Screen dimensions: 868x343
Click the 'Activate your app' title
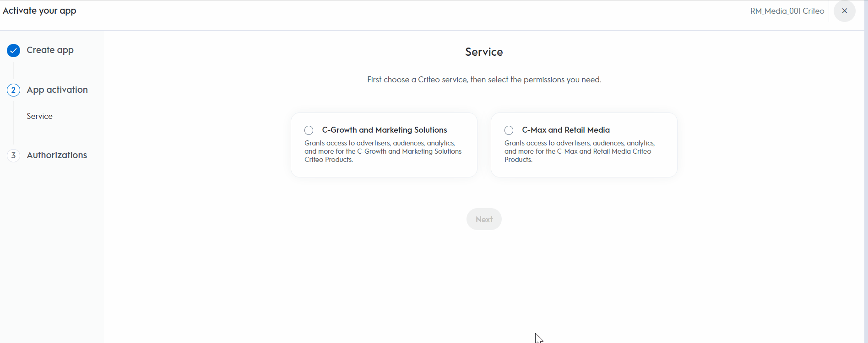(39, 11)
